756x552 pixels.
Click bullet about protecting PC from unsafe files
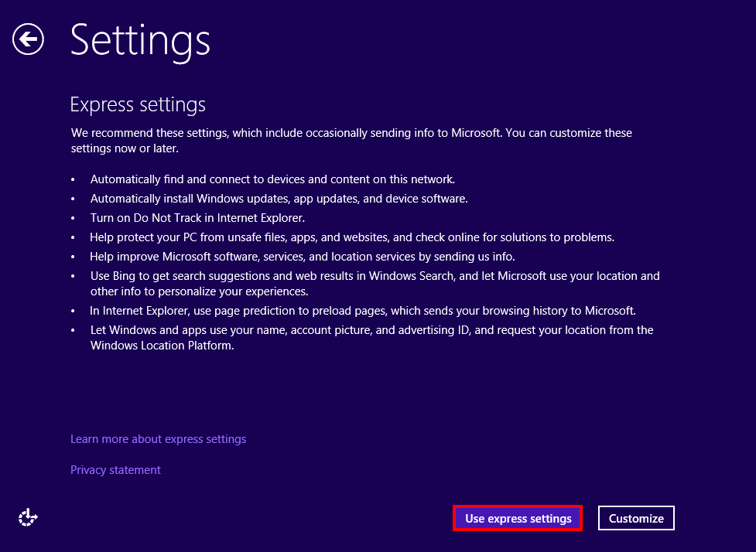pos(352,237)
